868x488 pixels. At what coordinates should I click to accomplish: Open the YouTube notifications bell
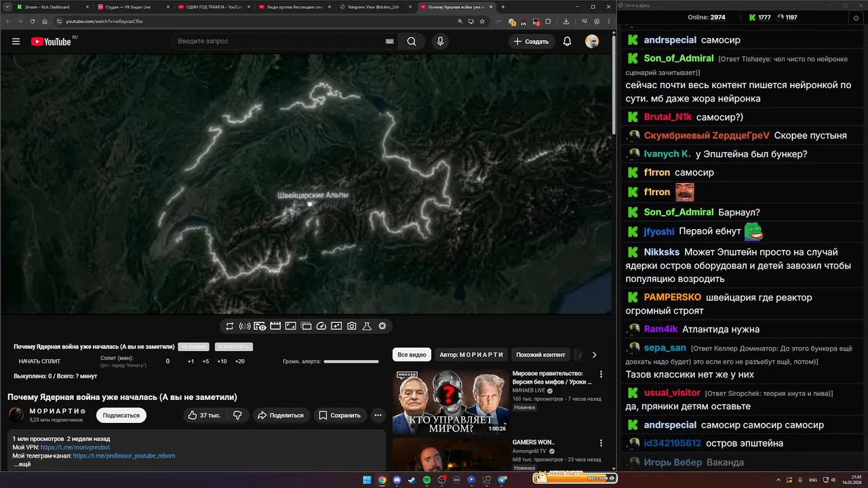pos(567,41)
